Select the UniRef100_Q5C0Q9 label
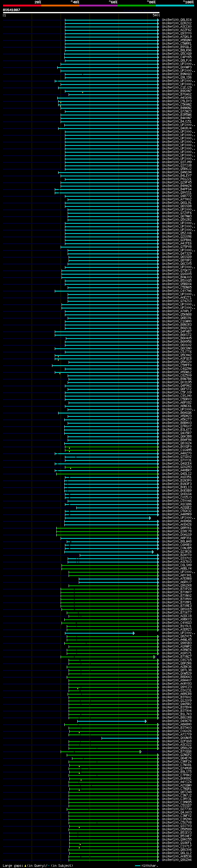Screen dimensions: 197x868 point(176,54)
